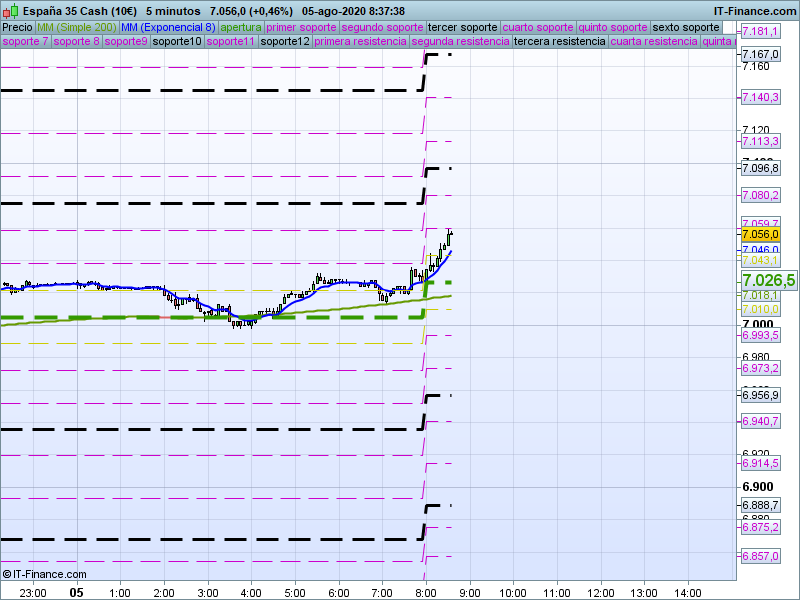The width and height of the screenshot is (800, 600).
Task: Select the tercer soporte label
Action: (461, 27)
